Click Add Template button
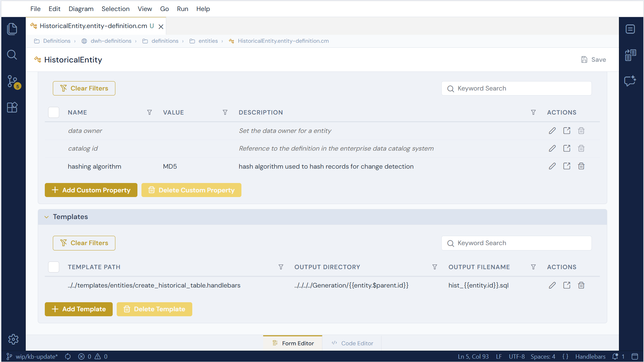Viewport: 644px width, 362px height. click(79, 309)
